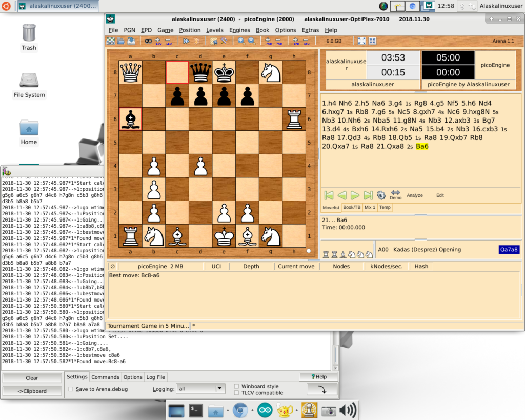Viewport: 525px width, 420px height.
Task: Open engine settings gear below move list
Action: (381, 195)
